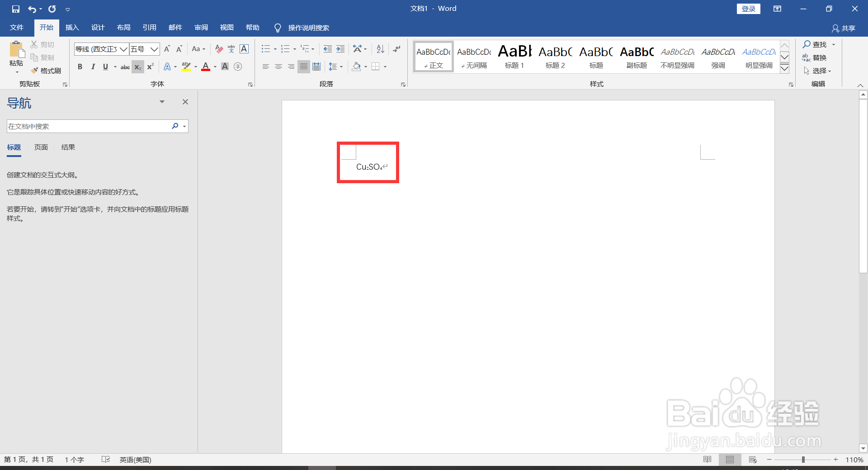This screenshot has width=868, height=470.
Task: Clear all formatting with the eraser icon
Action: pyautogui.click(x=219, y=49)
